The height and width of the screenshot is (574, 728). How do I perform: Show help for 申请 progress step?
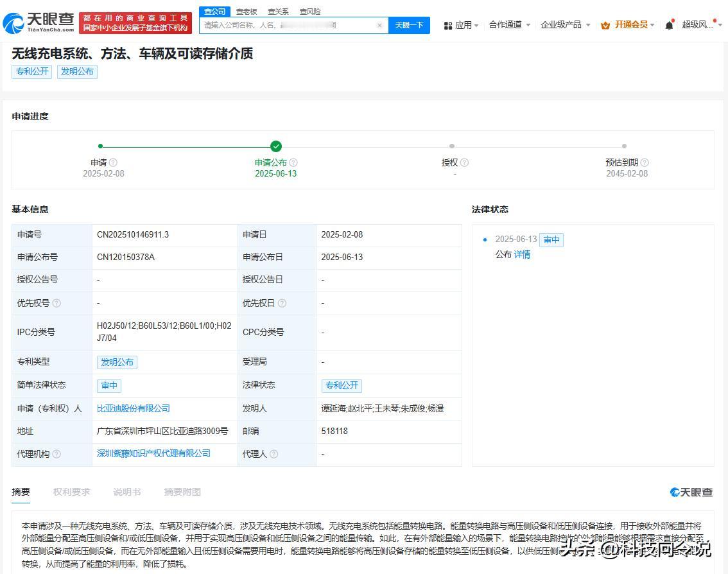tap(113, 162)
